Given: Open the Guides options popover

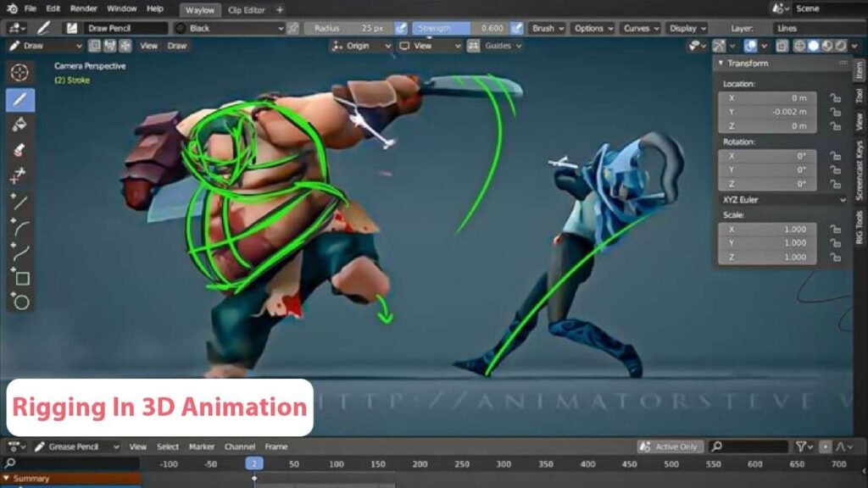Looking at the screenshot, I should point(504,46).
